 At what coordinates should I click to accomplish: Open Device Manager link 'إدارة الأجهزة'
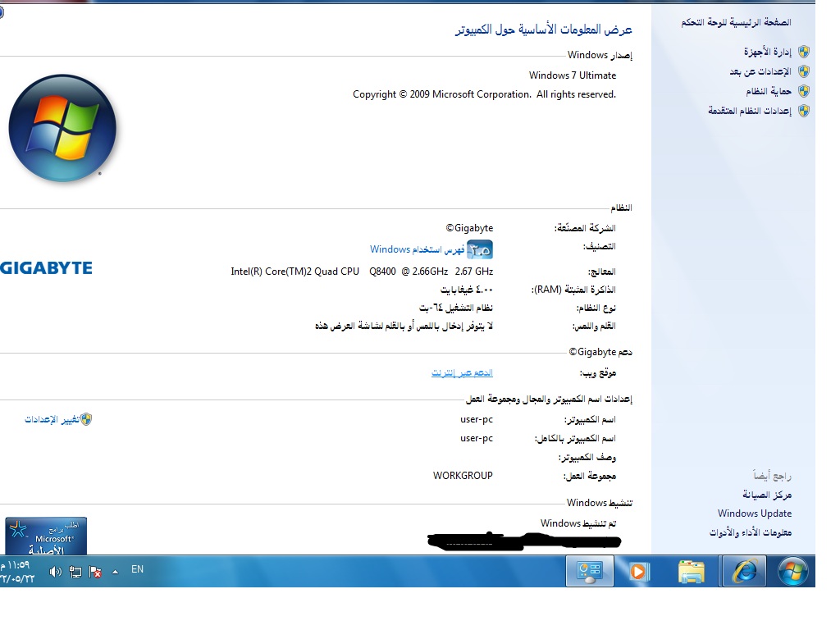[x=767, y=52]
